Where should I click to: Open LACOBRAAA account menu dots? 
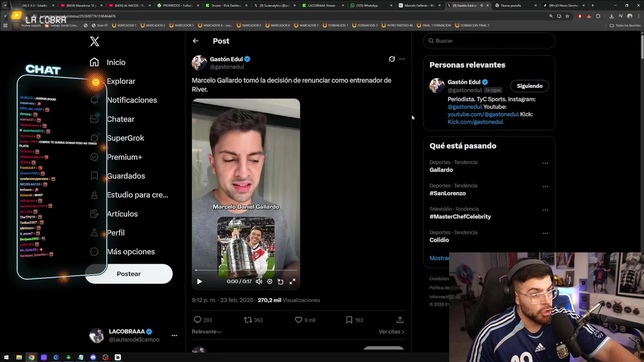pos(174,335)
